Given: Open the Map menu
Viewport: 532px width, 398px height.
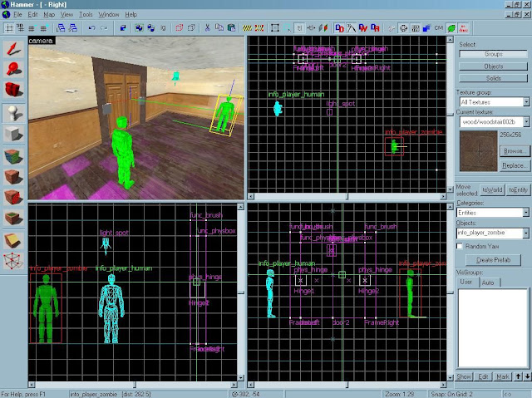Looking at the screenshot, I should pyautogui.click(x=48, y=15).
